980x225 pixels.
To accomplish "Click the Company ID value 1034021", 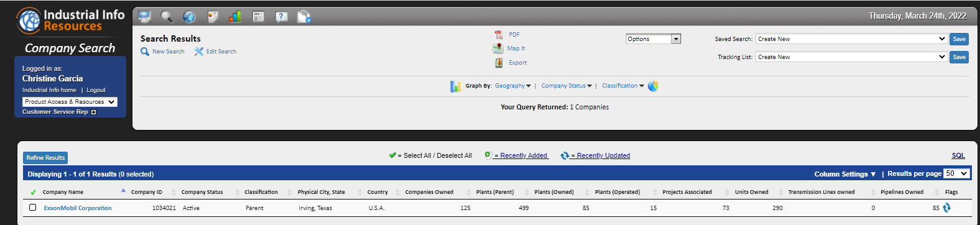I will (x=164, y=208).
